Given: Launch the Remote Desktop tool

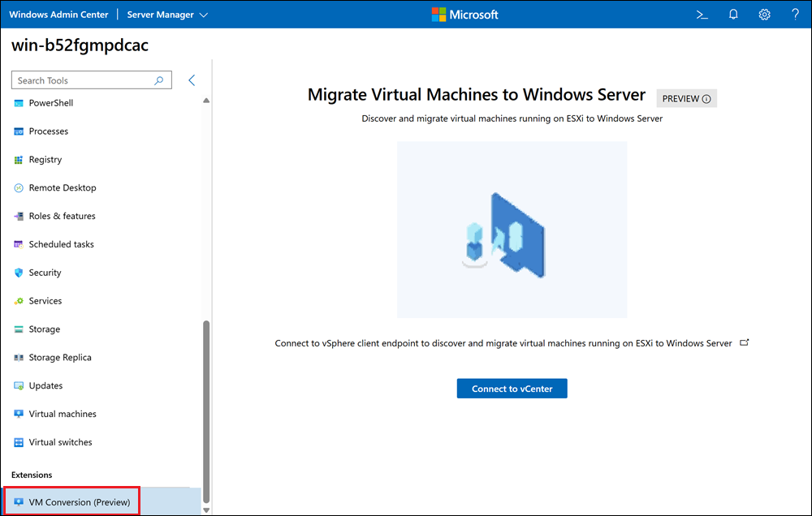Looking at the screenshot, I should [x=63, y=187].
